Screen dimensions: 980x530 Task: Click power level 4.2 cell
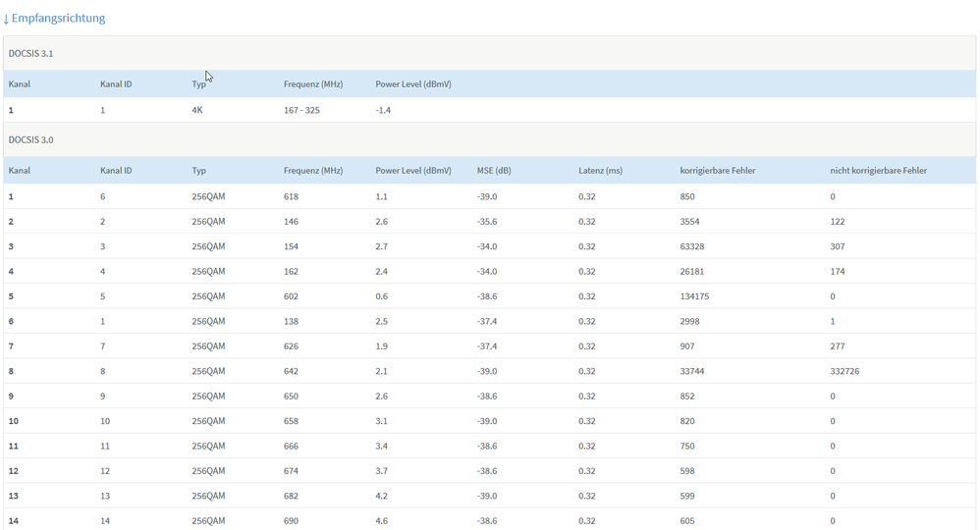pyautogui.click(x=382, y=497)
